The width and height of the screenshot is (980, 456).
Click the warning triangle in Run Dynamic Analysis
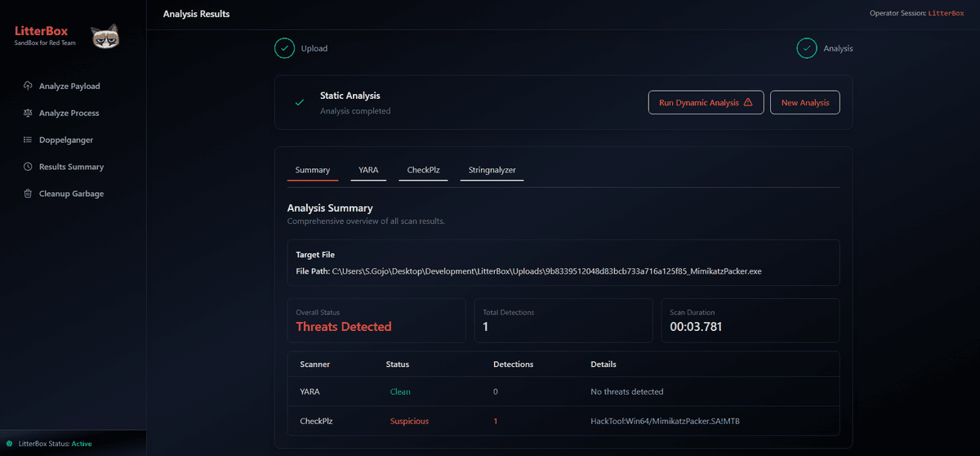coord(747,103)
